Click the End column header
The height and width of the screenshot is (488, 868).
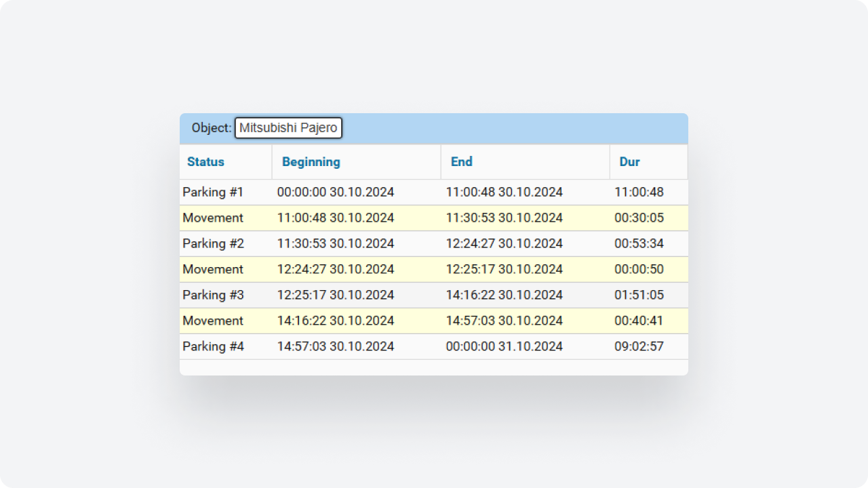(461, 162)
